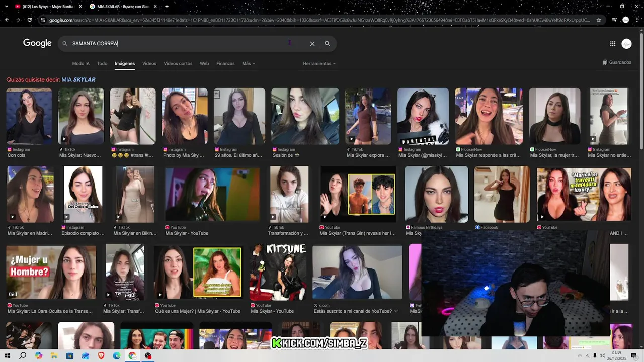644x362 pixels.
Task: Click 'Mia Skylar: La Cara Oculta' caption
Action: pyautogui.click(x=50, y=311)
